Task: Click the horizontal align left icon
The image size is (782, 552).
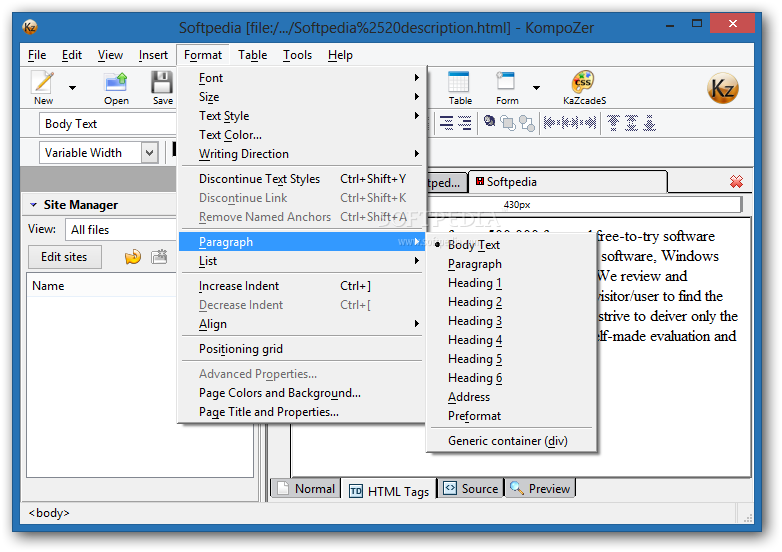Action: click(x=551, y=122)
